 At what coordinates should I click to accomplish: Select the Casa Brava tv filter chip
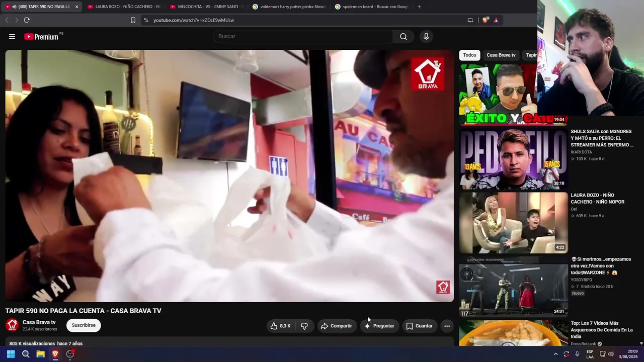(501, 55)
